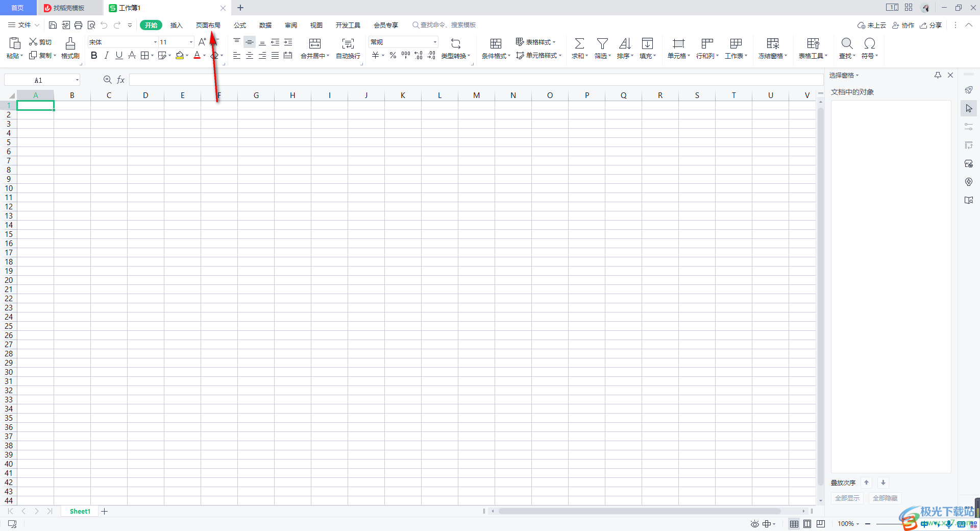
Task: Open the 文件 (File) menu
Action: [x=23, y=25]
